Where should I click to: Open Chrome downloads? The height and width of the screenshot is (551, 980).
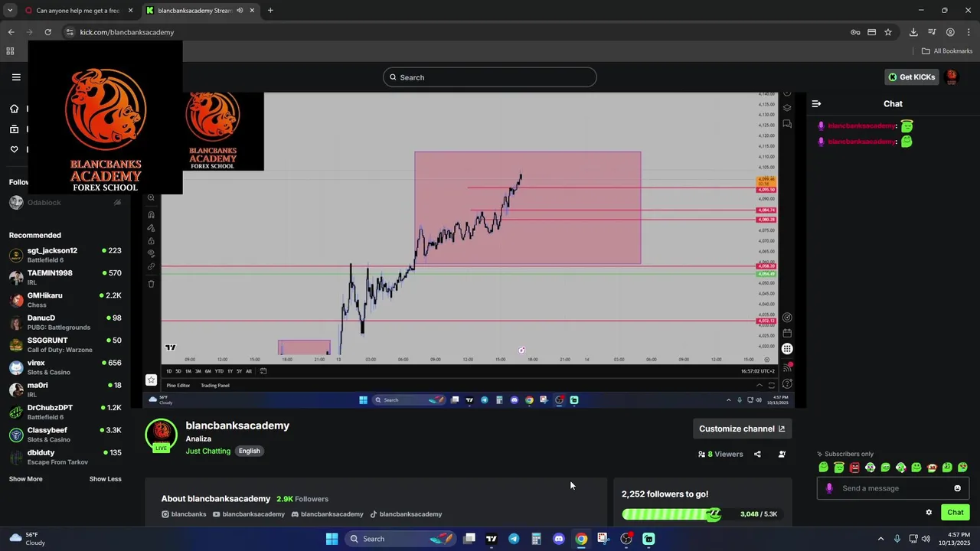point(913,32)
